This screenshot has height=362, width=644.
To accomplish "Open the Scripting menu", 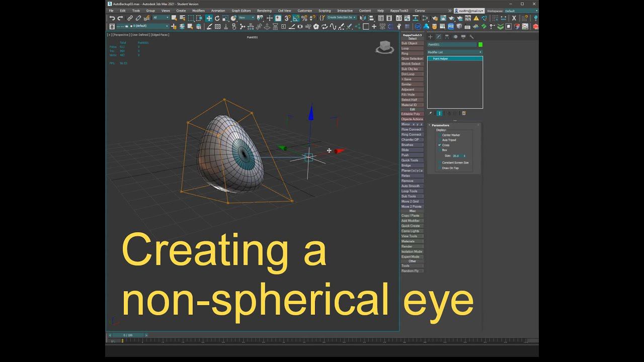I will (325, 11).
